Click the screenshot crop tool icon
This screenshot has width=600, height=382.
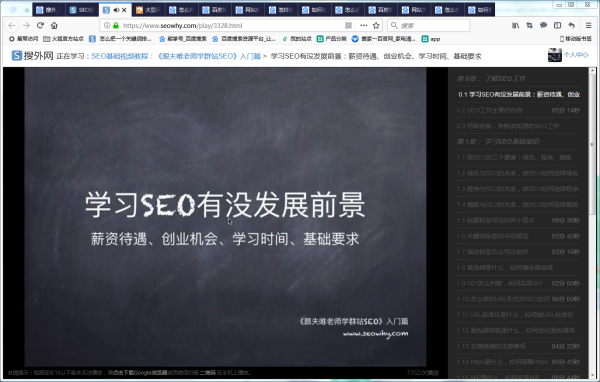point(530,26)
